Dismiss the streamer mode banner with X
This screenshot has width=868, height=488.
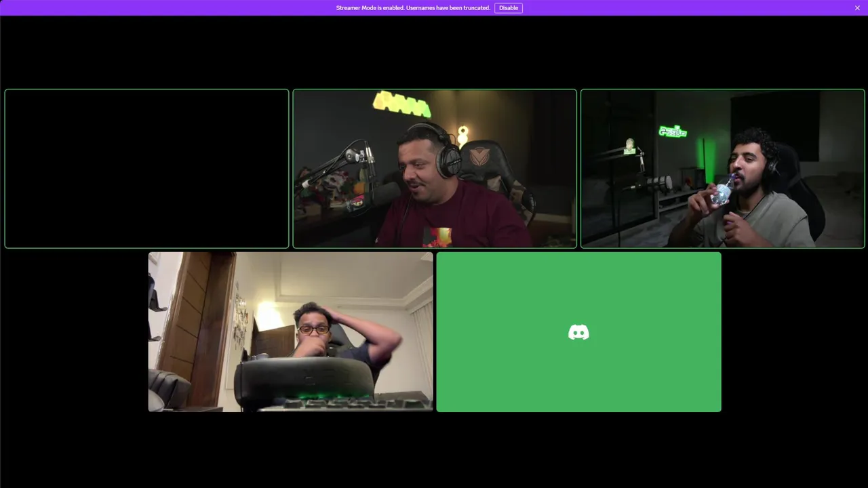click(x=857, y=8)
